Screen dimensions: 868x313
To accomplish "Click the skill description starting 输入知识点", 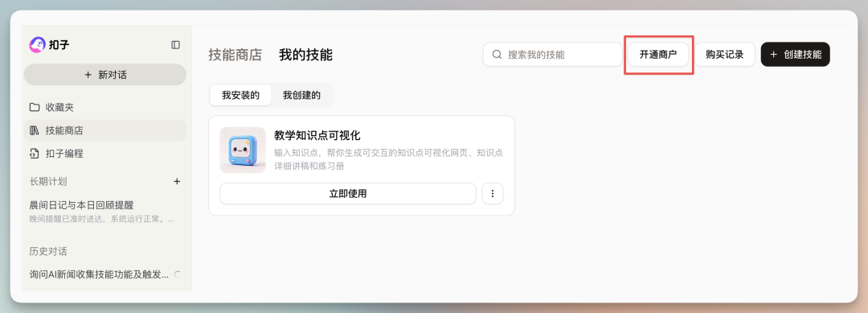I will (x=389, y=159).
